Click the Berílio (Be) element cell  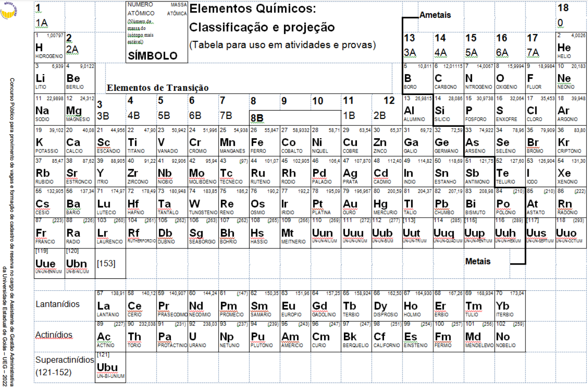[x=80, y=78]
